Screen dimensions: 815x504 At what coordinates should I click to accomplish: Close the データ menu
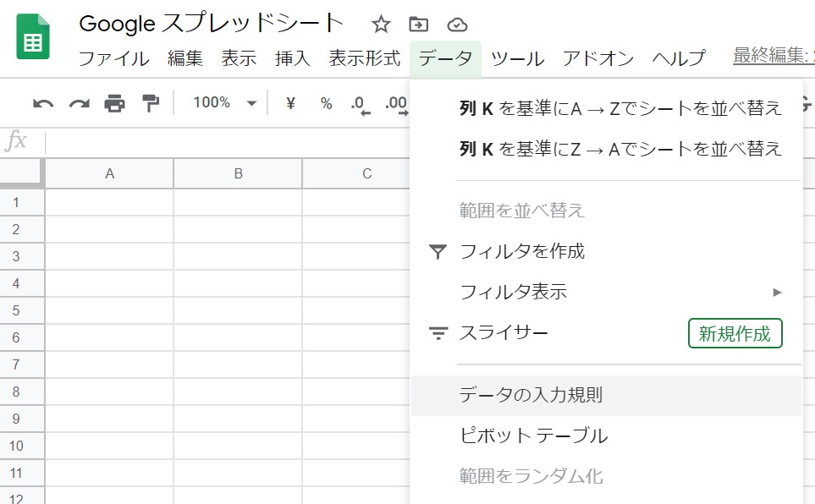pos(445,58)
